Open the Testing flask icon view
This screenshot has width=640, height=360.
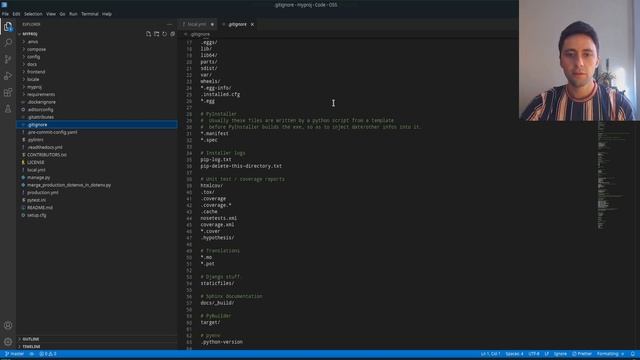click(x=8, y=109)
